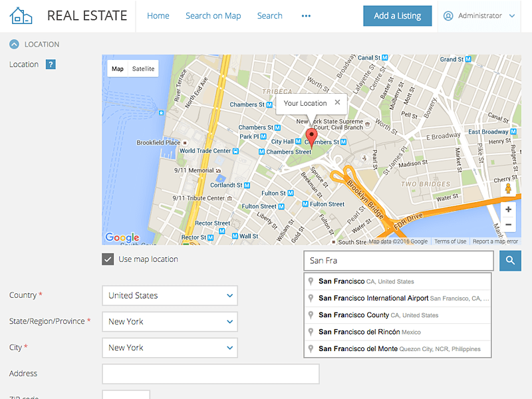Click the Park Pl metro marker
This screenshot has height=399, width=532.
point(263,136)
